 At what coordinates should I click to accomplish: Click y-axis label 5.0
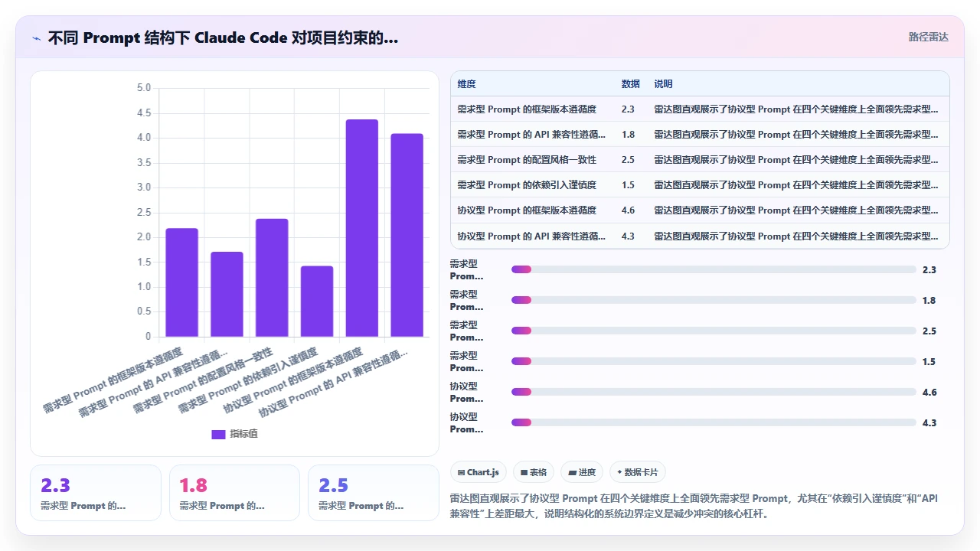[144, 88]
